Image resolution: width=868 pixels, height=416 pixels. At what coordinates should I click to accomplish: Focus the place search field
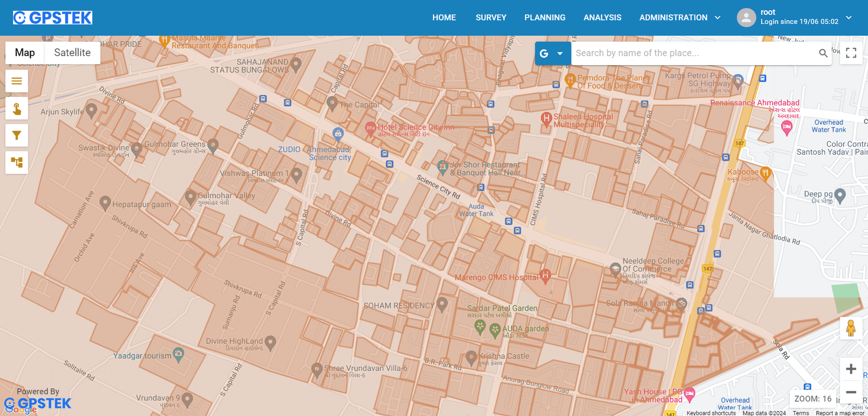tap(694, 53)
